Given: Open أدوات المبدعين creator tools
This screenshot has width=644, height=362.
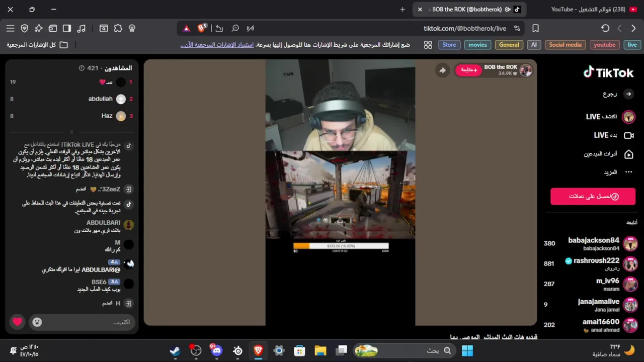Looking at the screenshot, I should click(608, 154).
